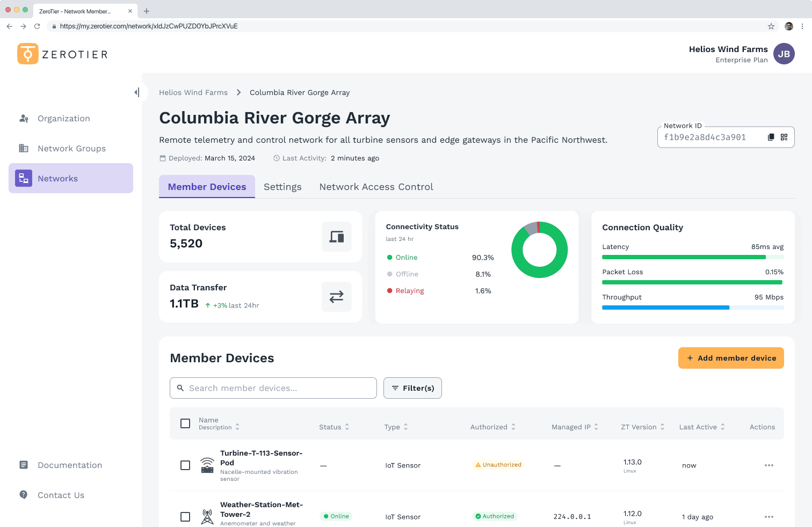Open actions menu for Turbine-T-113-Sensor-Pod

769,465
